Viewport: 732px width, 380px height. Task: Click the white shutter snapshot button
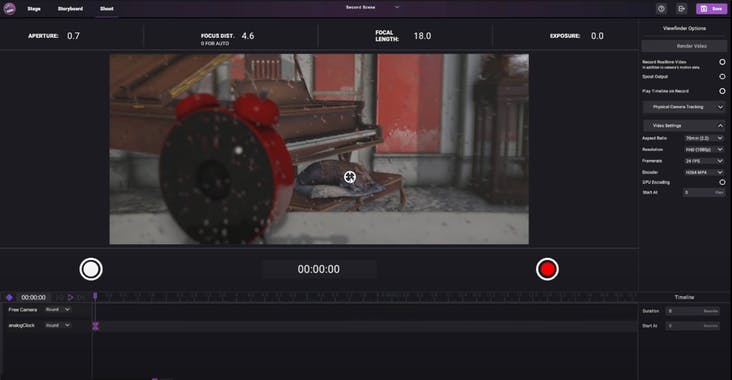point(91,269)
